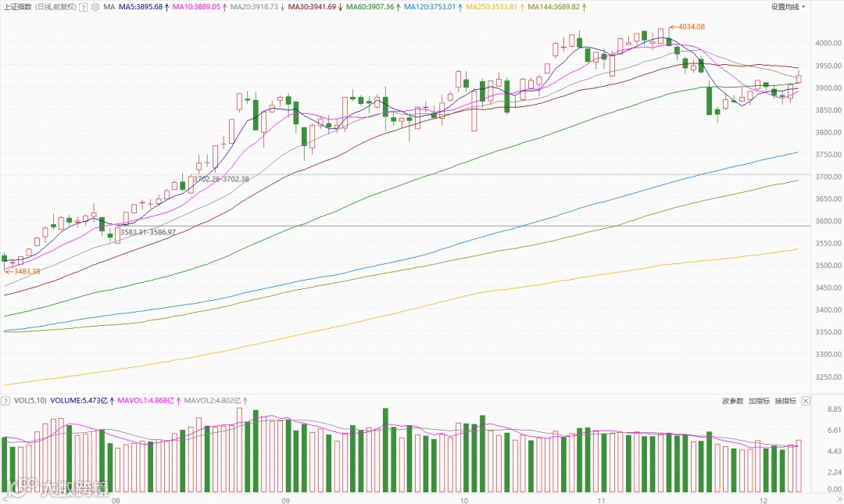Click the 4000.00 price axis label
844x504 pixels.
(828, 43)
